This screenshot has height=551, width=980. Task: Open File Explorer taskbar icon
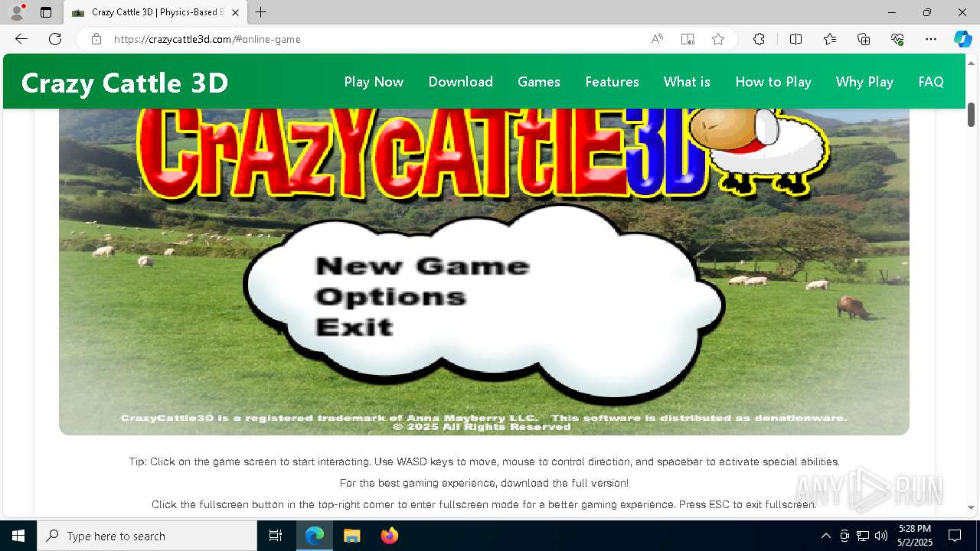(351, 536)
